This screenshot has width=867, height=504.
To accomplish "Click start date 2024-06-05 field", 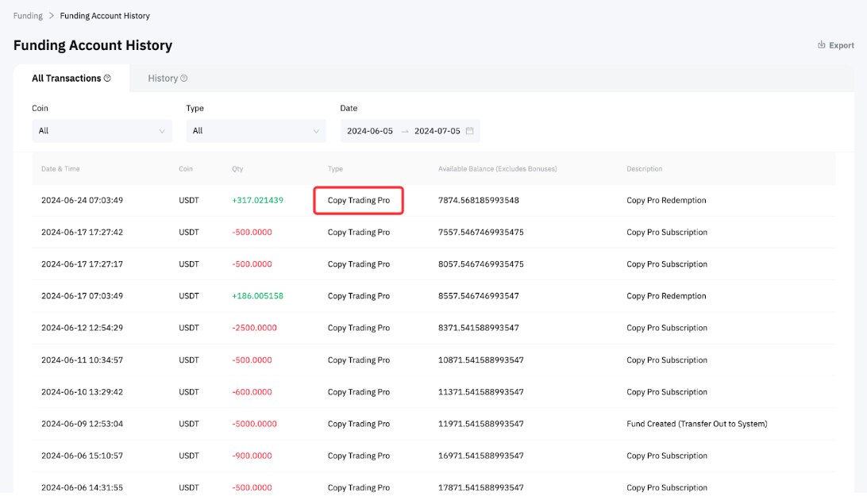I will point(370,131).
